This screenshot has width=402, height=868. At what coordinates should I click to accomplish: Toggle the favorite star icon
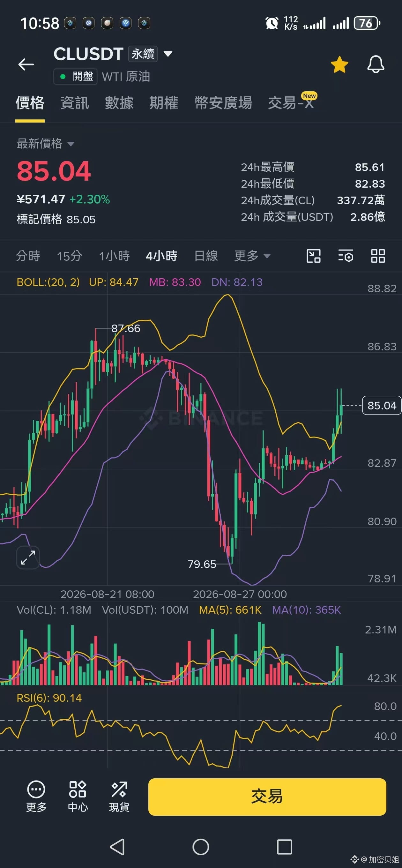tap(339, 64)
